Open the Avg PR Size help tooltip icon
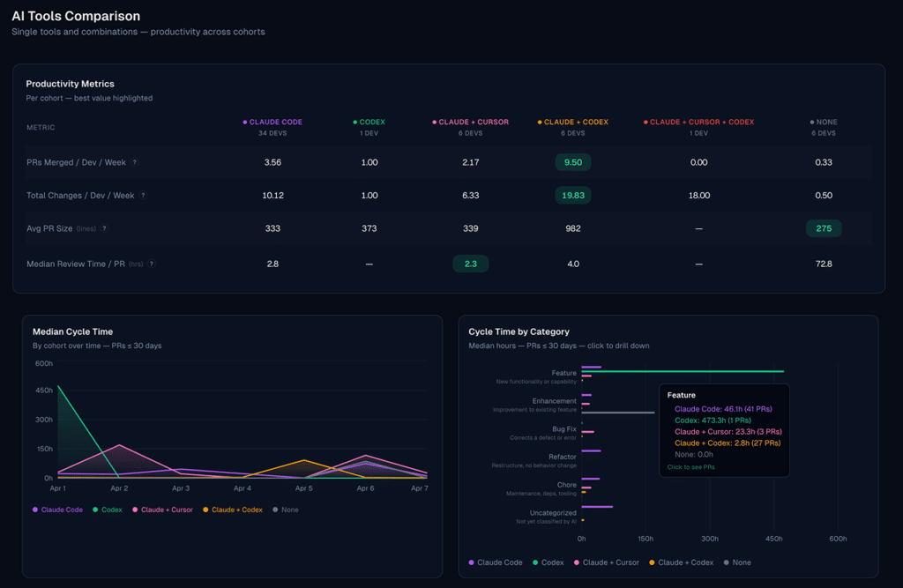The width and height of the screenshot is (903, 588). pyautogui.click(x=104, y=228)
